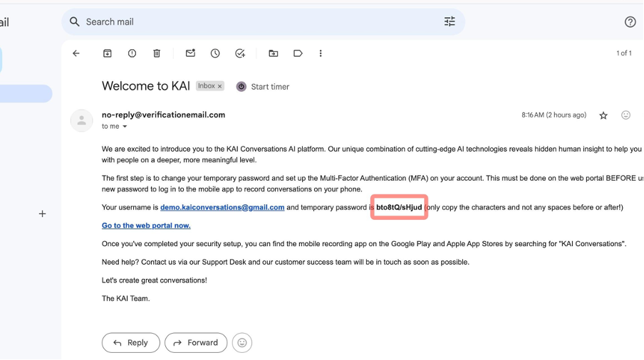The image size is (644, 360).
Task: Snooze the email with clock icon
Action: coord(215,53)
